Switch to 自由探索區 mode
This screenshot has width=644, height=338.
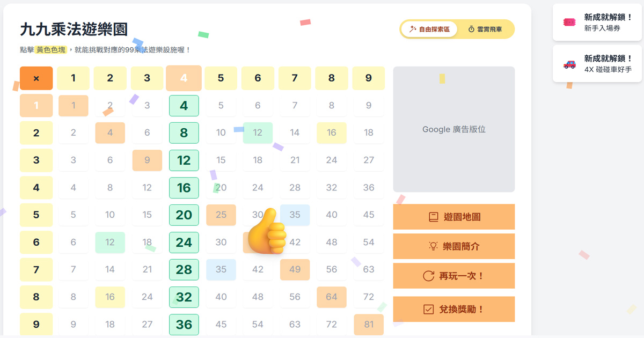coord(429,29)
